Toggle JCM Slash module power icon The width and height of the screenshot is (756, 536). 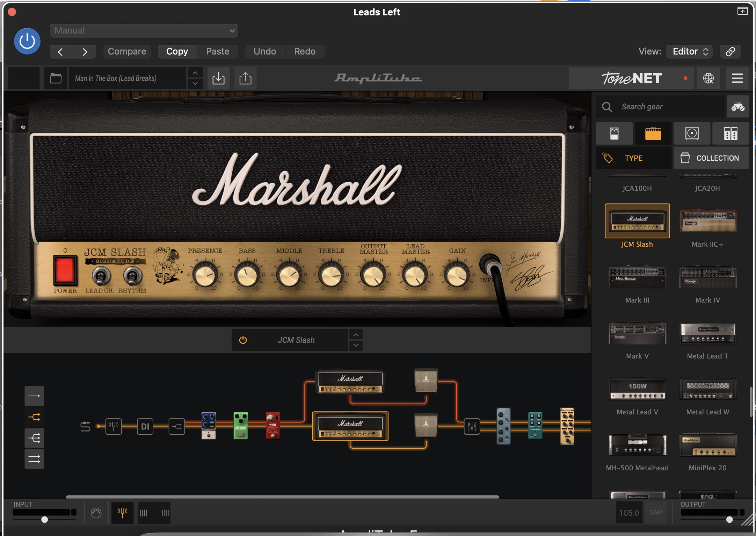coord(243,340)
